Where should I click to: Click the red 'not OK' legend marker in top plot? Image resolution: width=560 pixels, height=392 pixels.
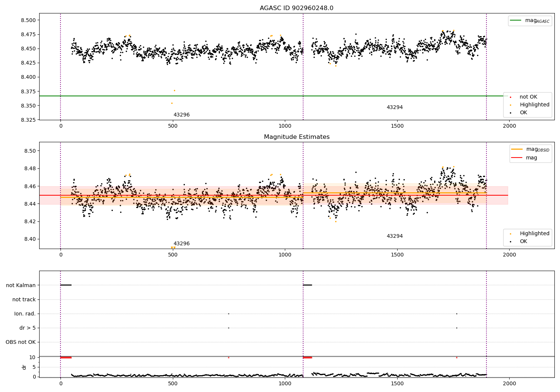point(510,97)
